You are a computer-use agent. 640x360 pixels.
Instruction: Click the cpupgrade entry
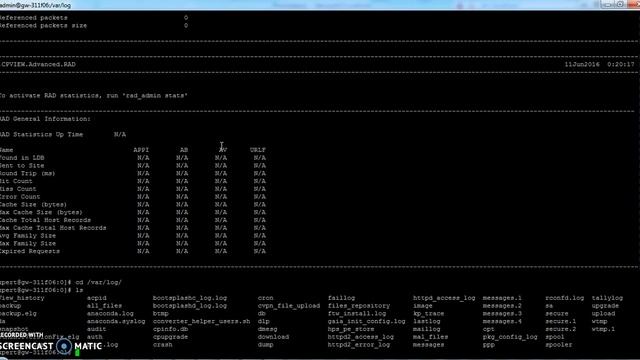(170, 337)
